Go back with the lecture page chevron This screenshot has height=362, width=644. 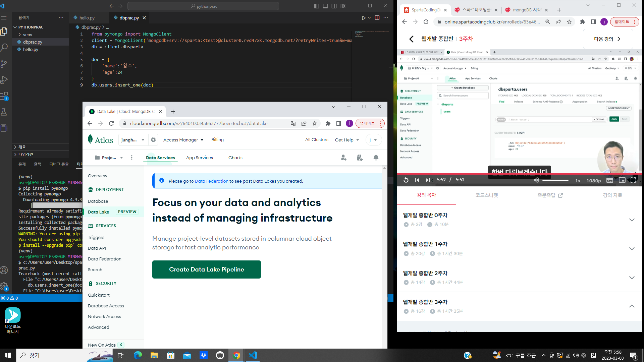412,39
